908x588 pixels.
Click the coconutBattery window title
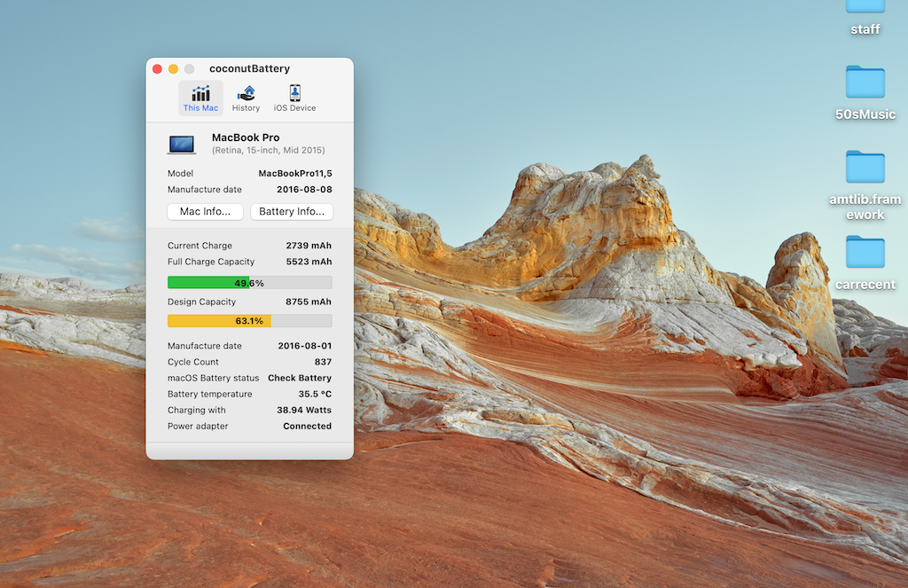249,69
